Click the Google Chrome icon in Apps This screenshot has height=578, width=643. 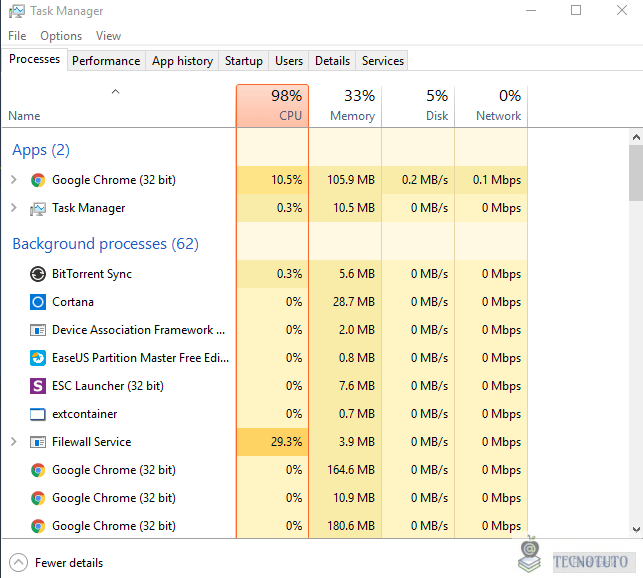click(38, 180)
